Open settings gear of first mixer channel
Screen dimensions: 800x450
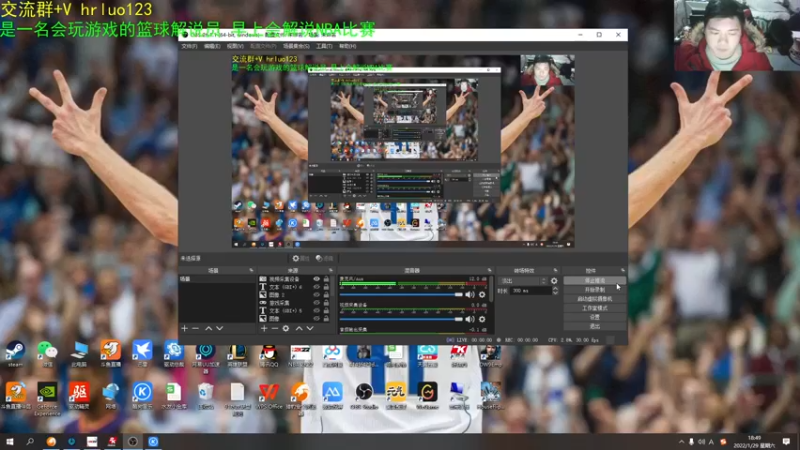point(482,294)
